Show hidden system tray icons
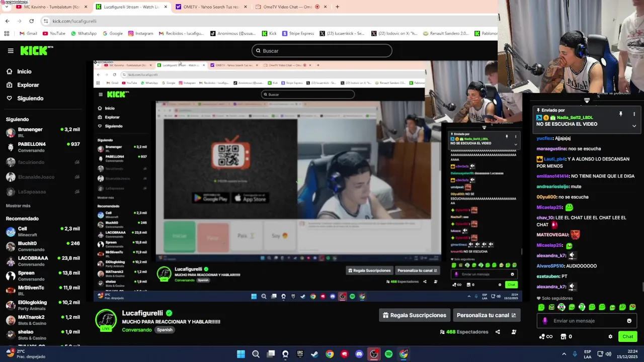 [563, 354]
